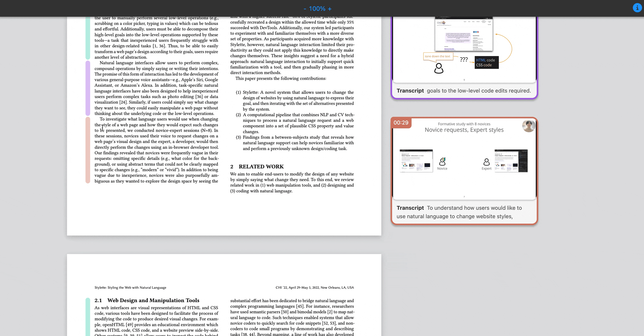Click the HTML code CSS code box
Viewport: 644px width, 336px height.
tap(487, 62)
